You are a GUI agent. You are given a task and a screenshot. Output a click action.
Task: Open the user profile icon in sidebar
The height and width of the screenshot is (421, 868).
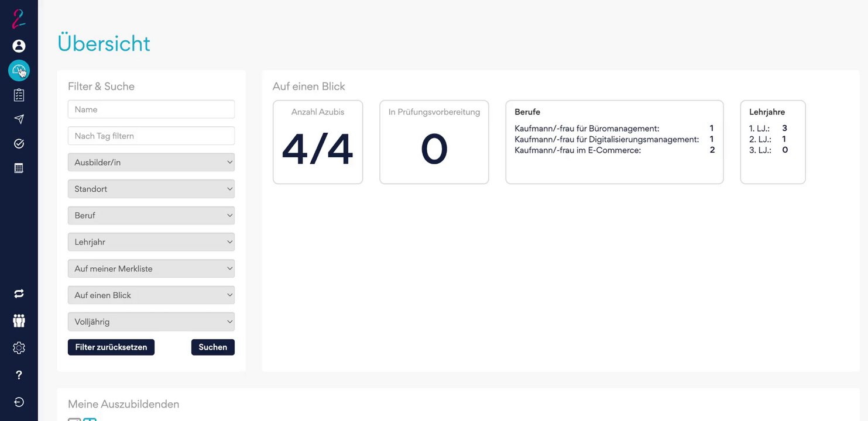point(19,46)
